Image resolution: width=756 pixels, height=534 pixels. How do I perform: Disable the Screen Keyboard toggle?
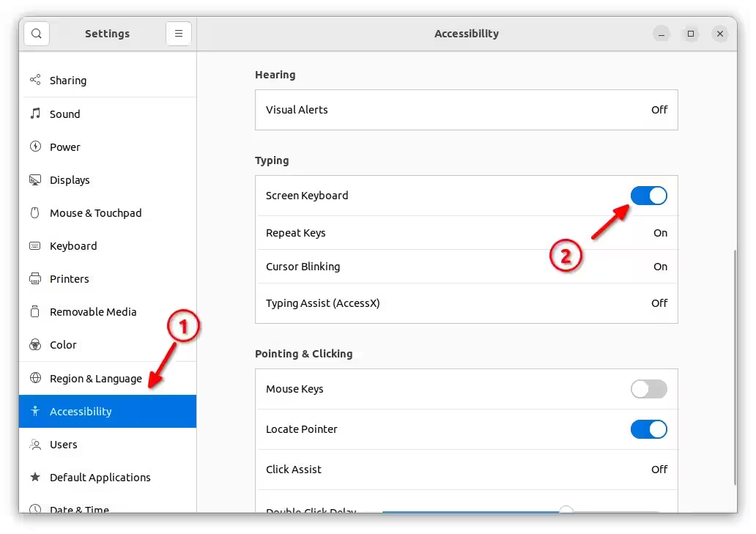[x=648, y=196]
